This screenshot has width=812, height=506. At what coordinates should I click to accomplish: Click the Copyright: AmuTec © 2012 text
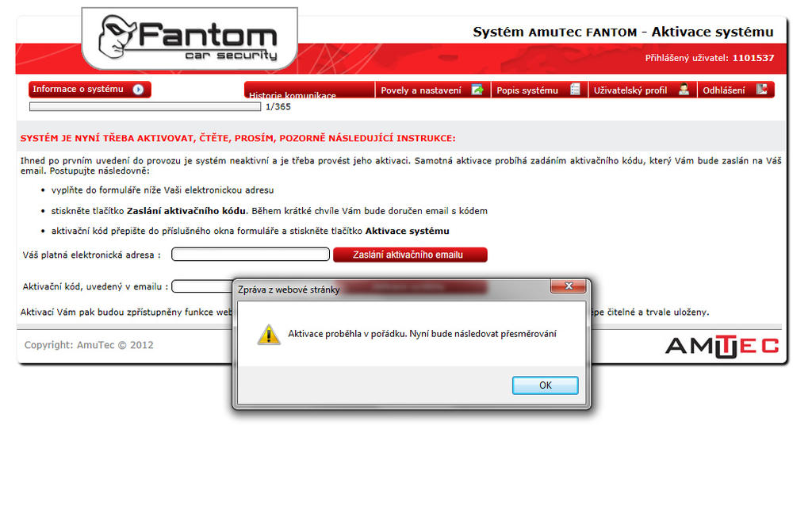(x=89, y=345)
